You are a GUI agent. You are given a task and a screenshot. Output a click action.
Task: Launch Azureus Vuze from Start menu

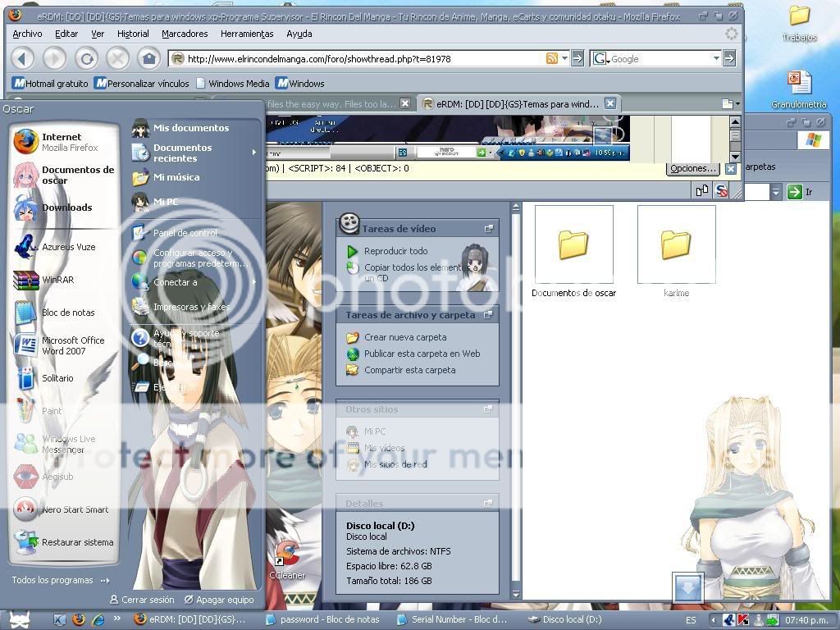point(68,247)
